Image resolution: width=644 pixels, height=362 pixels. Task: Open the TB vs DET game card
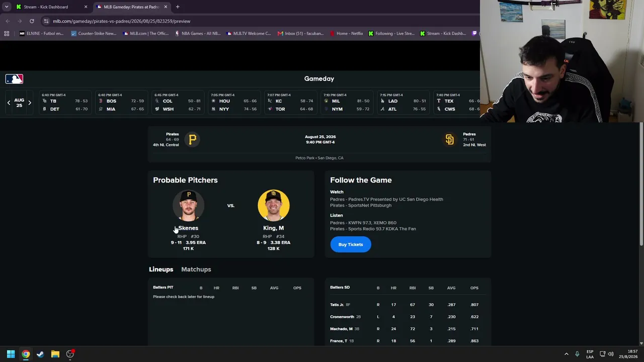(x=64, y=102)
